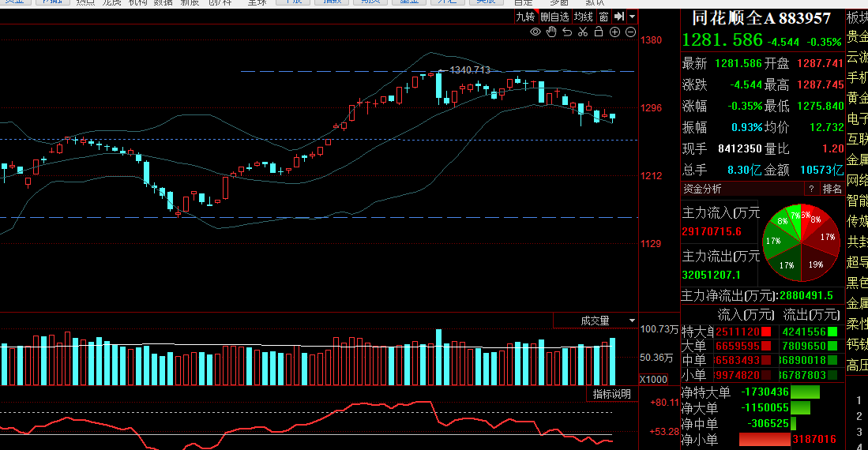Click the 金额 value 10573亿
Image resolution: width=868 pixels, height=450 pixels.
(x=822, y=170)
